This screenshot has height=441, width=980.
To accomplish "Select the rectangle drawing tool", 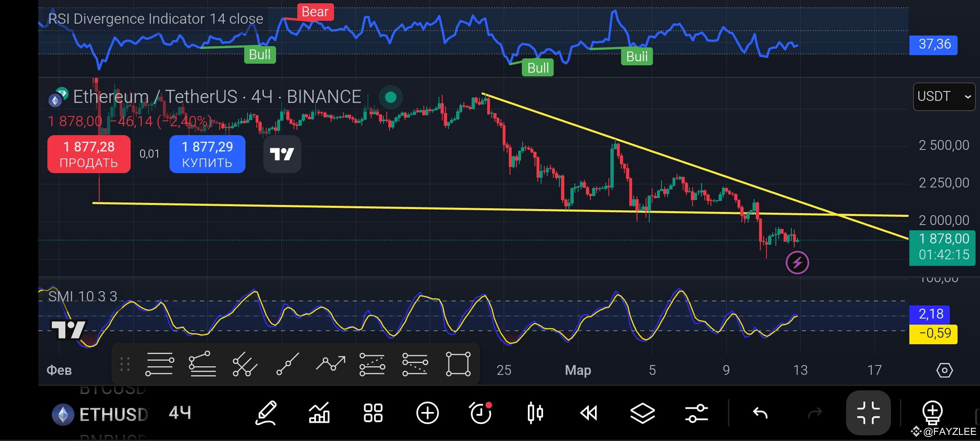I will [458, 365].
